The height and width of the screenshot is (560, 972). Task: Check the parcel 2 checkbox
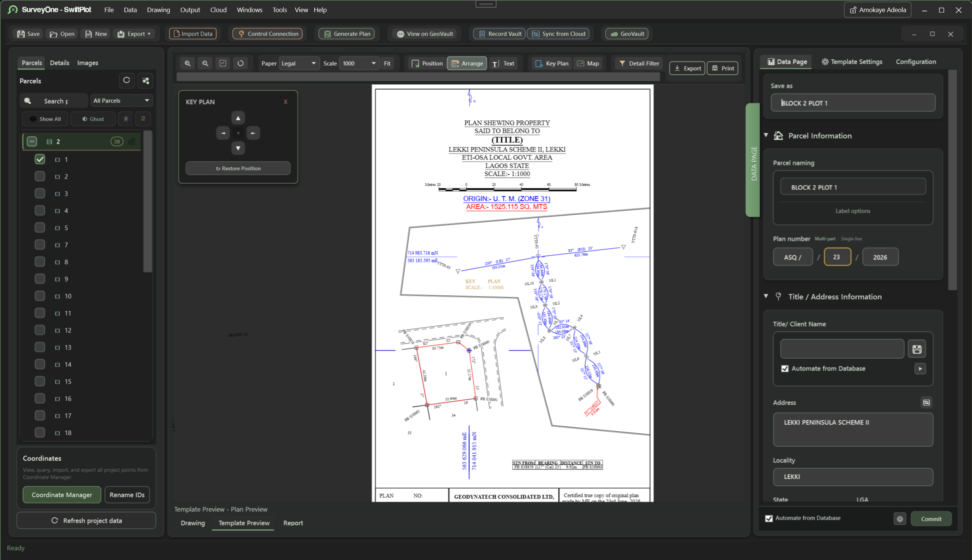pos(40,177)
